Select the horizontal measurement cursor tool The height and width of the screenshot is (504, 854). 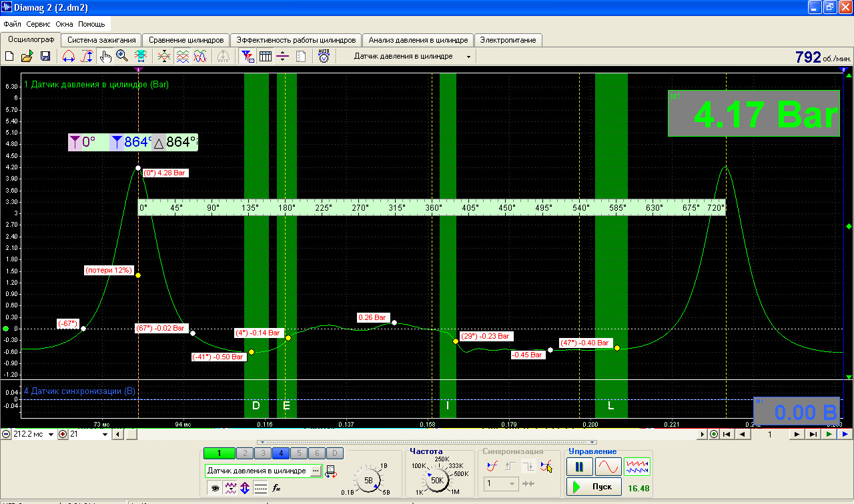[68, 57]
